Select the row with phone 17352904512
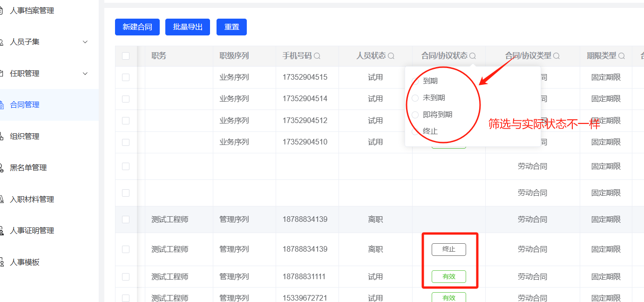Image resolution: width=644 pixels, height=302 pixels. click(x=126, y=120)
